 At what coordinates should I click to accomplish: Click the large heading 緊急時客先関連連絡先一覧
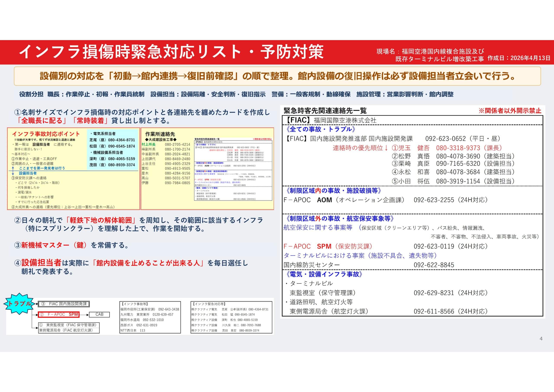[x=325, y=111]
